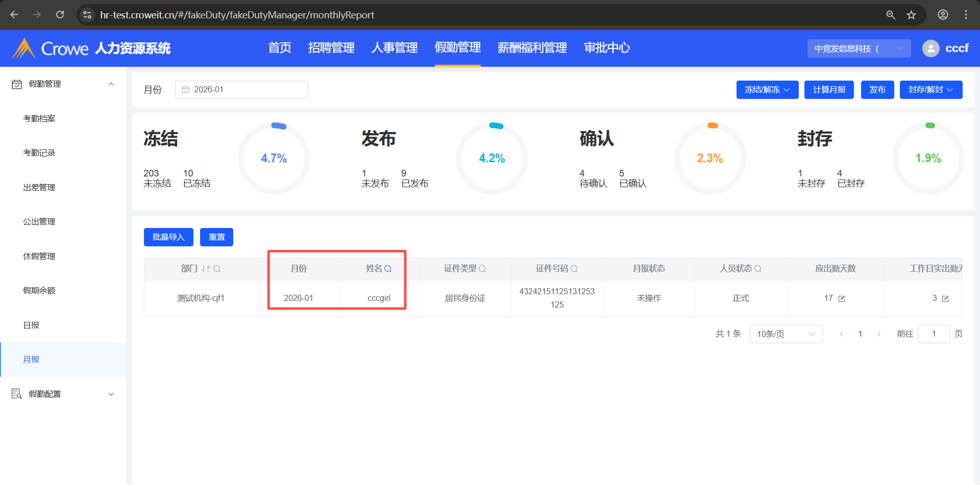The image size is (980, 485).
Task: Open the 冻结/解冻 dropdown button
Action: click(767, 90)
